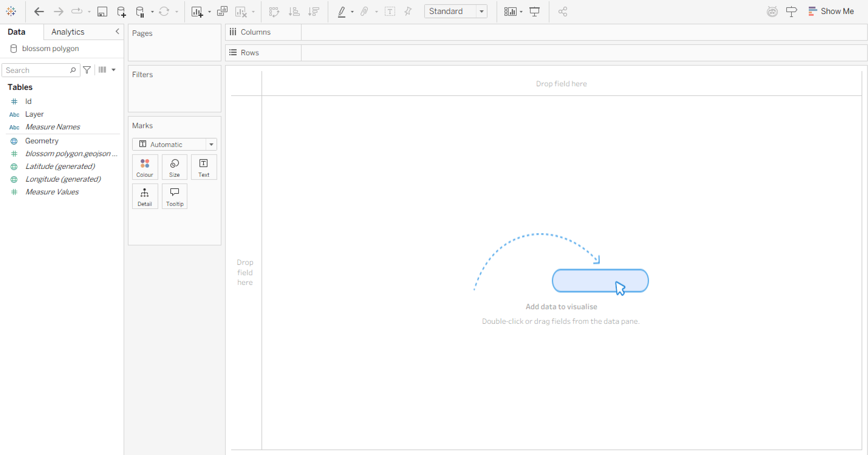Click the Undo back arrow
The height and width of the screenshot is (455, 868).
pyautogui.click(x=39, y=12)
